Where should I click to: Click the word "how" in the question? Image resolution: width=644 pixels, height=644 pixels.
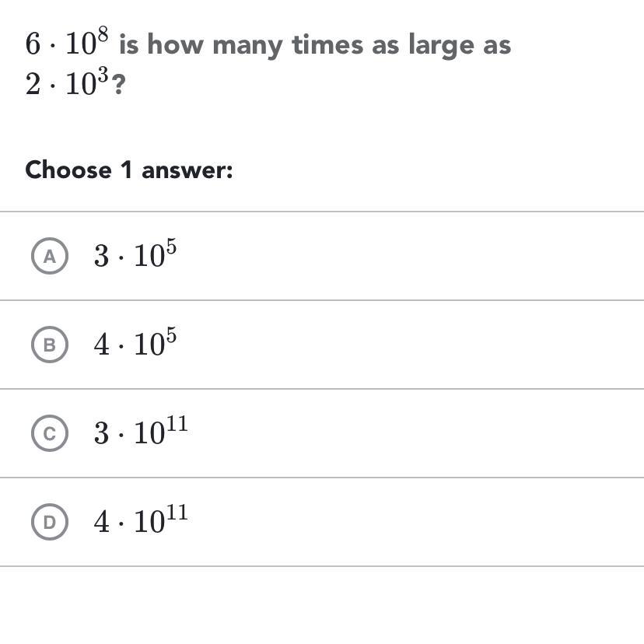point(177,44)
